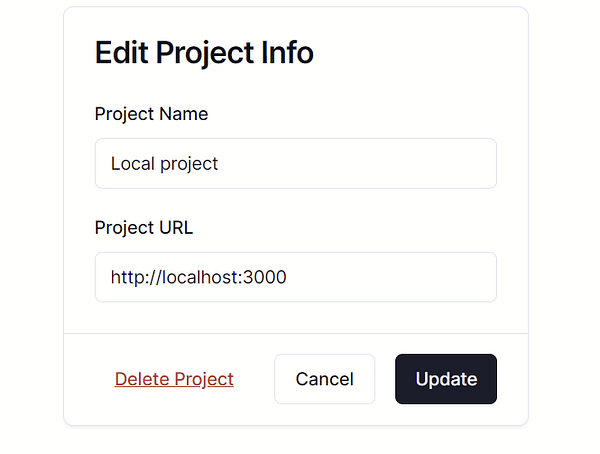Viewport: 600px width, 454px height.
Task: Dismiss the dialog using Cancel
Action: [324, 379]
